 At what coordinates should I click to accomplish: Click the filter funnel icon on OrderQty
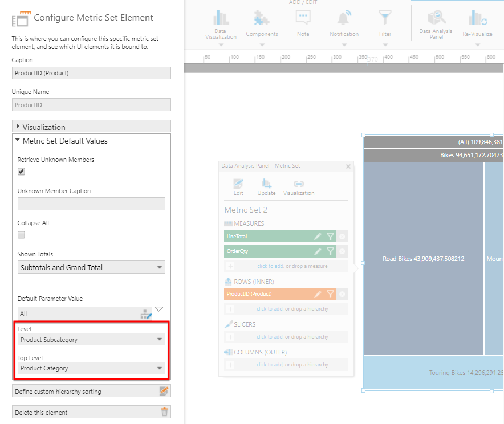coord(330,251)
